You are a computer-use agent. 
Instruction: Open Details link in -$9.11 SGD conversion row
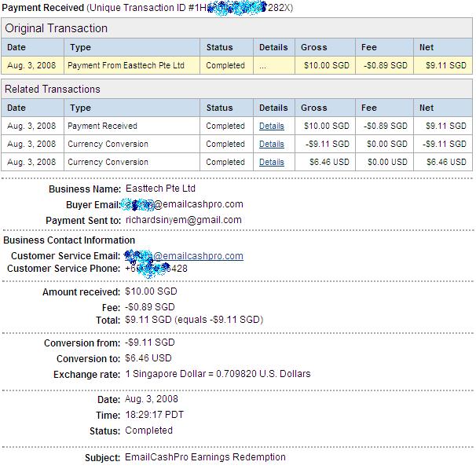[x=272, y=144]
